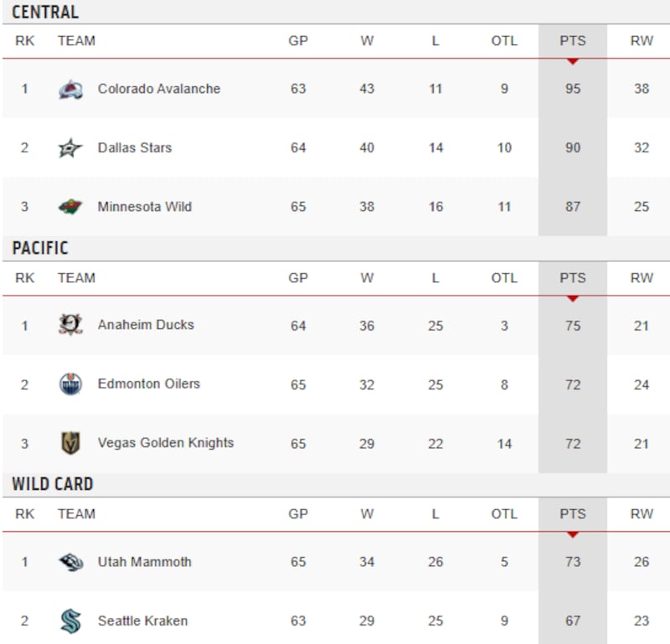This screenshot has height=644, width=670.
Task: Click the Vegas Golden Knights logo
Action: [x=71, y=443]
